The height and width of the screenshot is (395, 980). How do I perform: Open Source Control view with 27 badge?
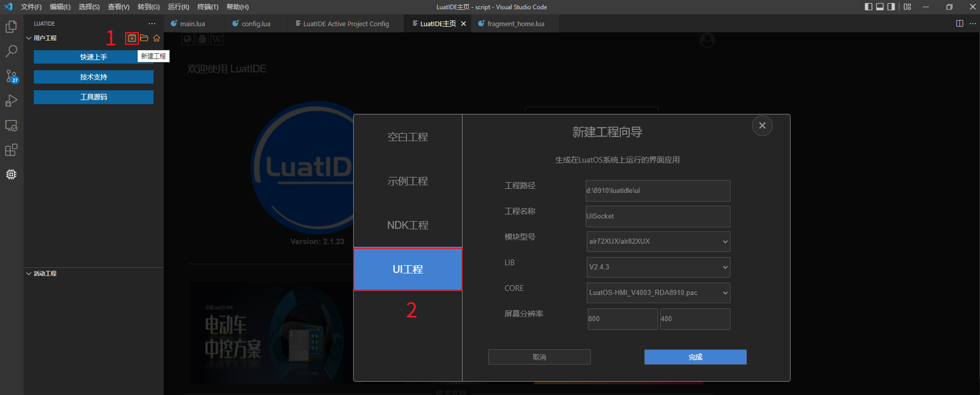pos(11,76)
